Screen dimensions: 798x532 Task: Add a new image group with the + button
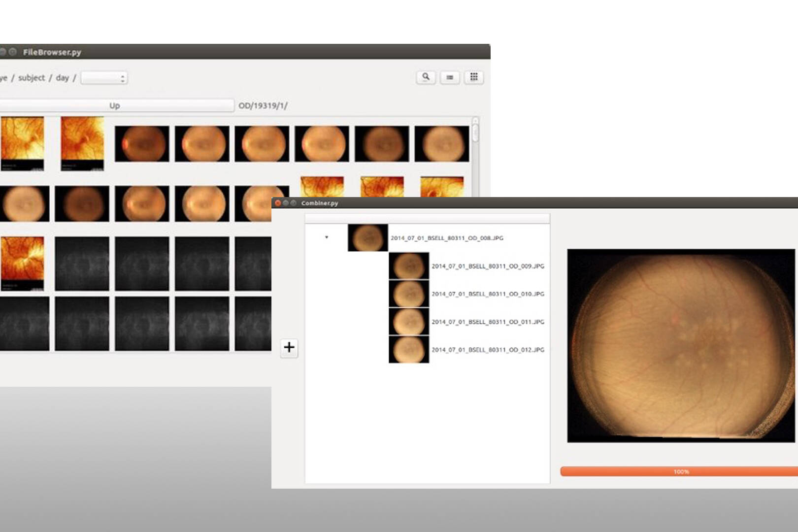[289, 348]
